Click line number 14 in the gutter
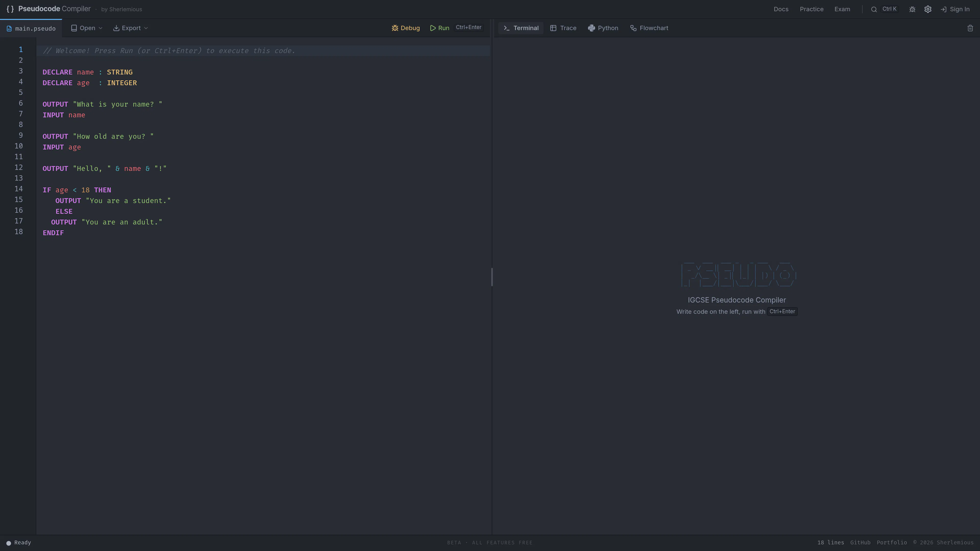The width and height of the screenshot is (980, 551). [x=19, y=189]
